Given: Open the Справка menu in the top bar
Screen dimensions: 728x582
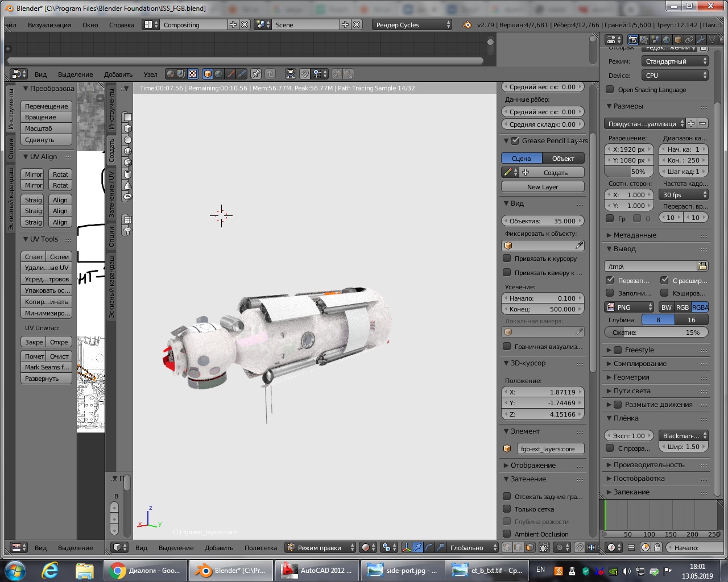Looking at the screenshot, I should [122, 24].
